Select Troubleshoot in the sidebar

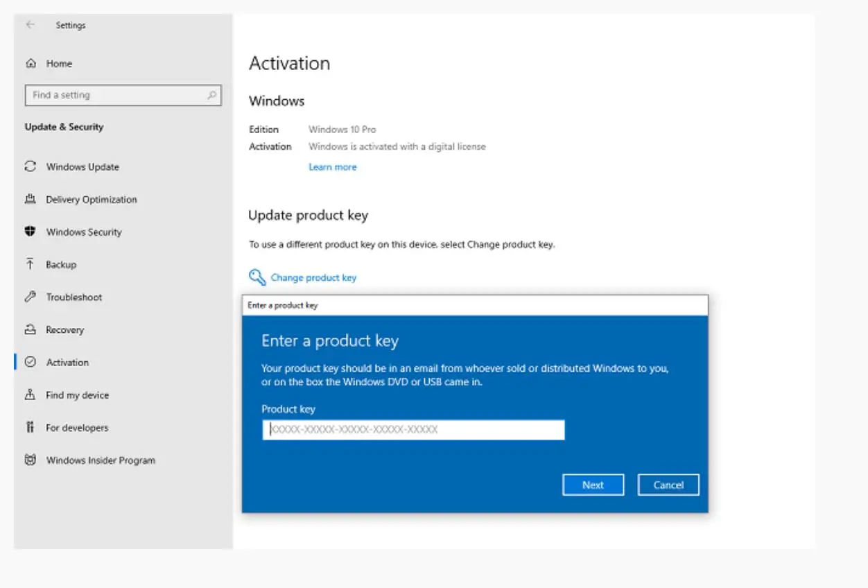pyautogui.click(x=74, y=297)
